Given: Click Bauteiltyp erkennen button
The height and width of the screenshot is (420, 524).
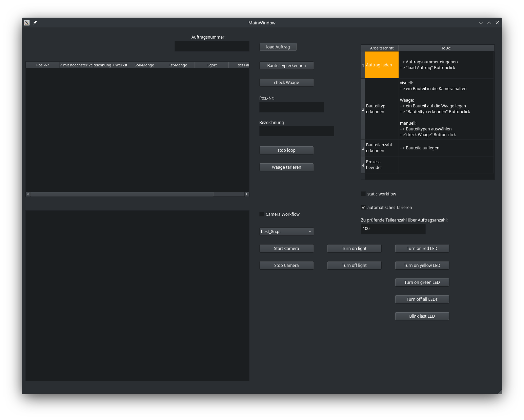Looking at the screenshot, I should (286, 66).
